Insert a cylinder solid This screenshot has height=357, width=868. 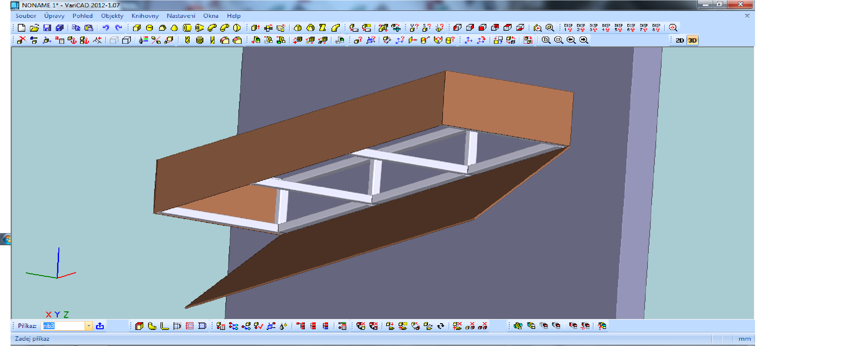(150, 28)
